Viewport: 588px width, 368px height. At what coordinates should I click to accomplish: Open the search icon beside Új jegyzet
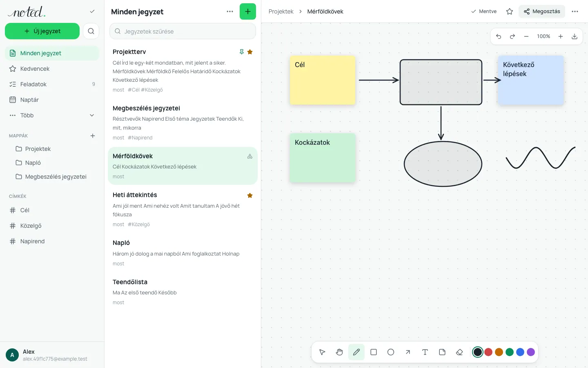click(91, 31)
